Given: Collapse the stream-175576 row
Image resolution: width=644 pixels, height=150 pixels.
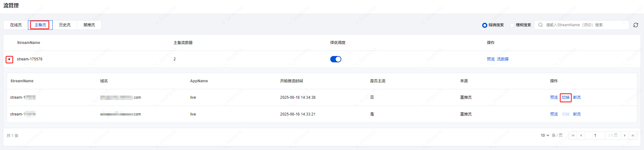Looking at the screenshot, I should pyautogui.click(x=9, y=59).
